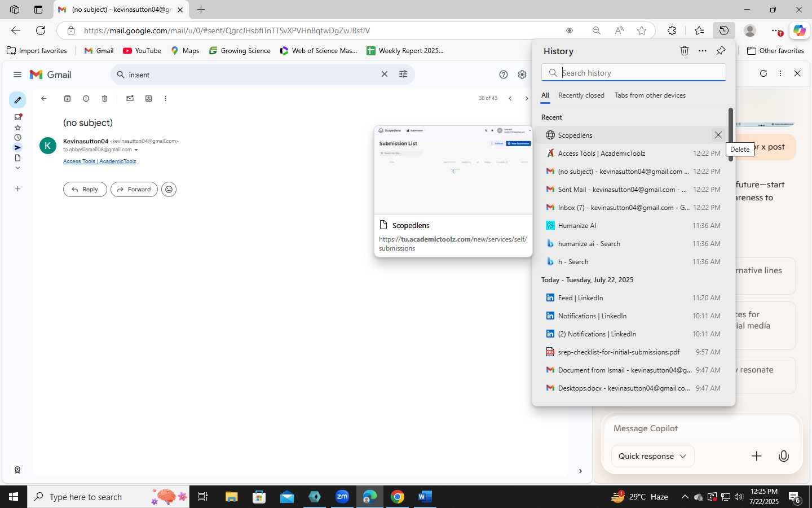Add this page to favorites star
Screen dimensions: 812x508
click(641, 30)
